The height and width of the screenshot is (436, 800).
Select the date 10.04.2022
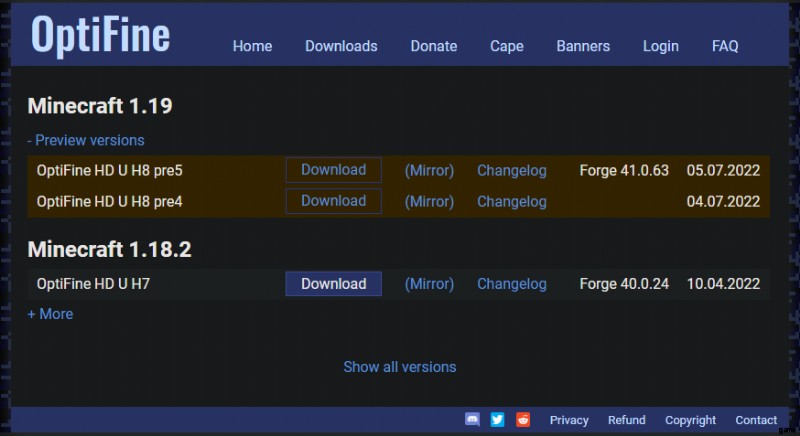[x=723, y=284]
